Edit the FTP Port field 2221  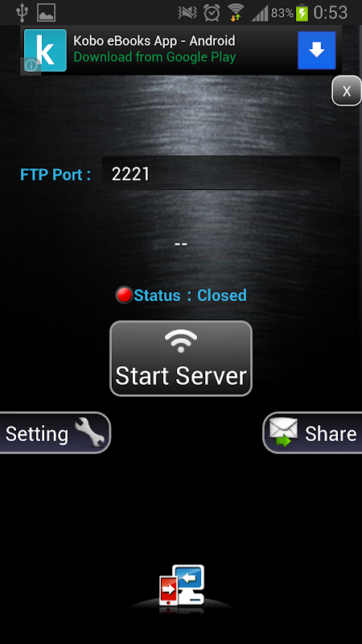[x=221, y=174]
